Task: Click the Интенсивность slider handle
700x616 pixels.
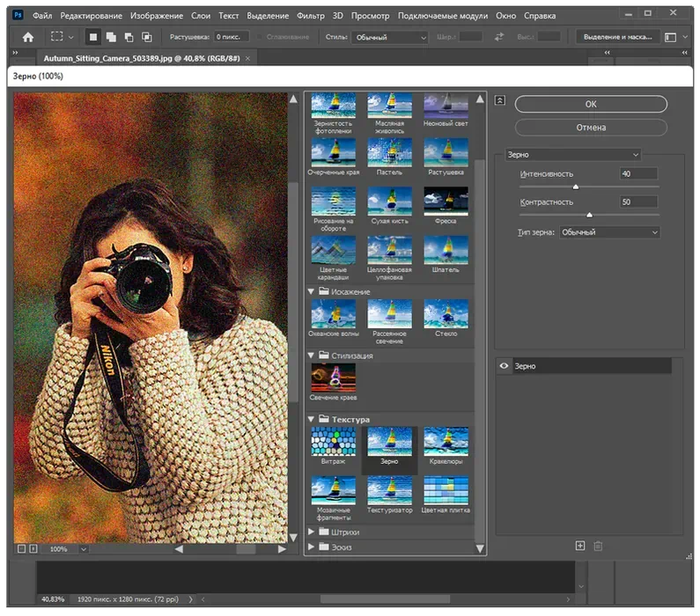Action: [x=576, y=187]
